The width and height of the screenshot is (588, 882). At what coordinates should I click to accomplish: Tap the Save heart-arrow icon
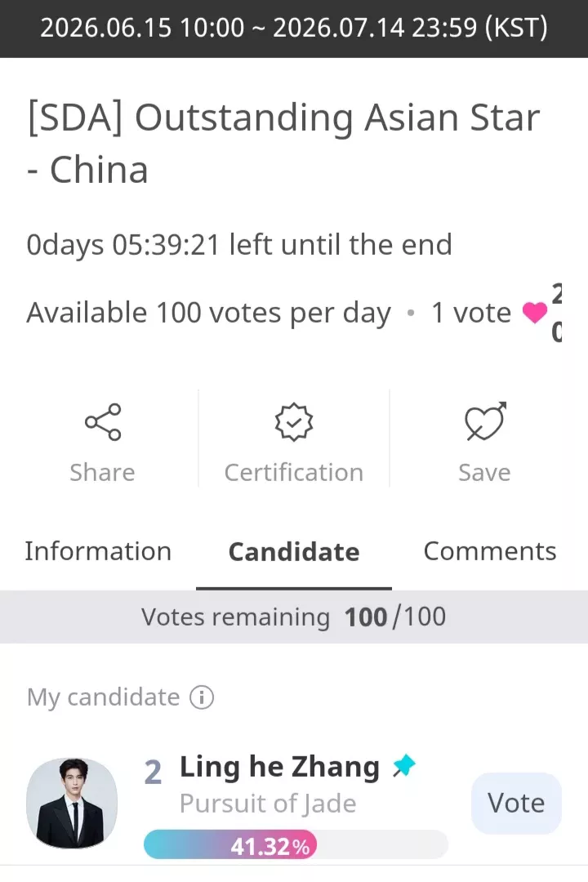point(485,421)
